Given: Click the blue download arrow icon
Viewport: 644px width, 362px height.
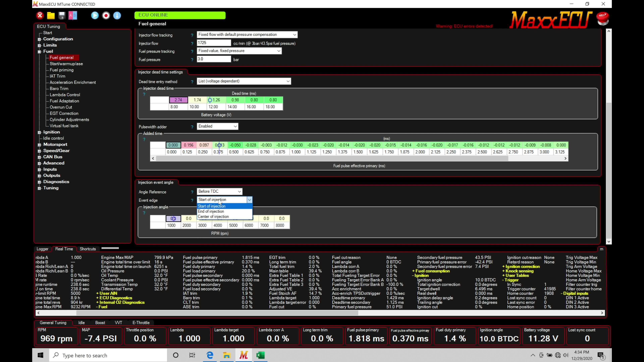Looking at the screenshot, I should click(117, 15).
